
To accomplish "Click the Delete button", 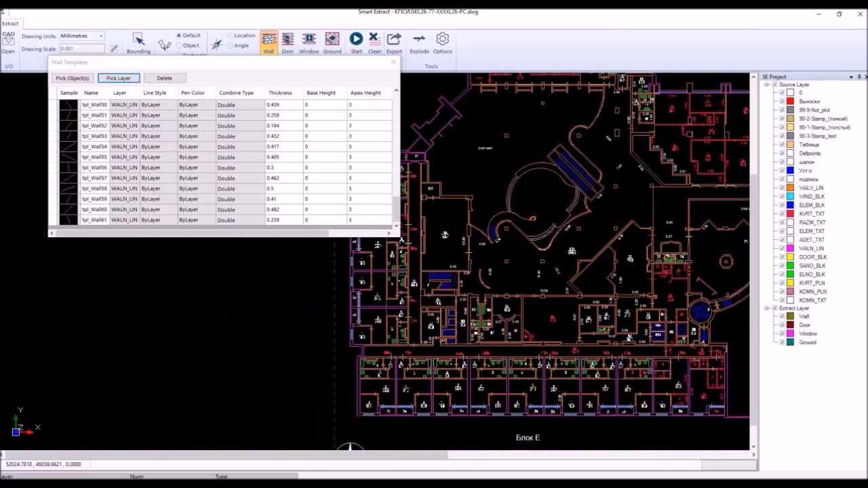I will pos(164,78).
